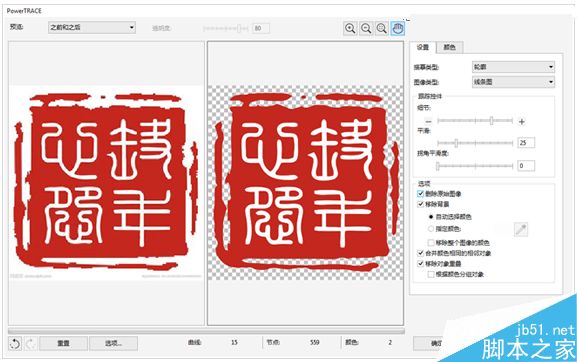Image resolution: width=577 pixels, height=362 pixels.
Task: Click the 细节 detail slider thumb
Action: pos(491,121)
